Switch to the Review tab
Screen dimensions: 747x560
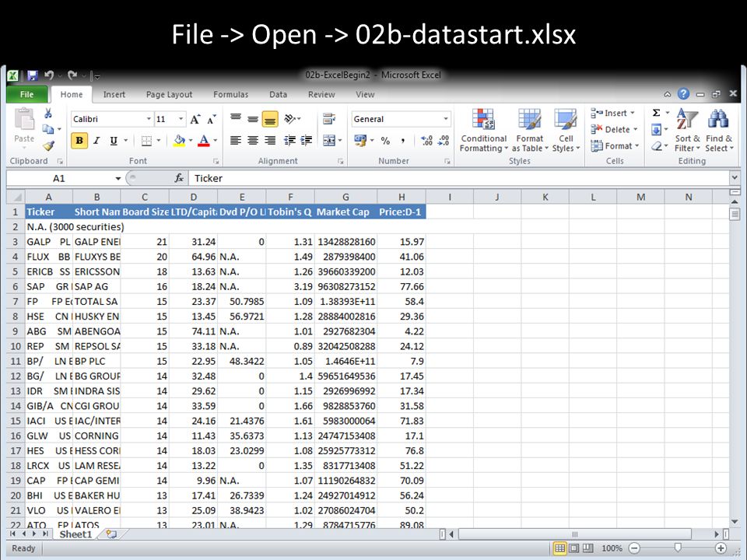pos(321,94)
